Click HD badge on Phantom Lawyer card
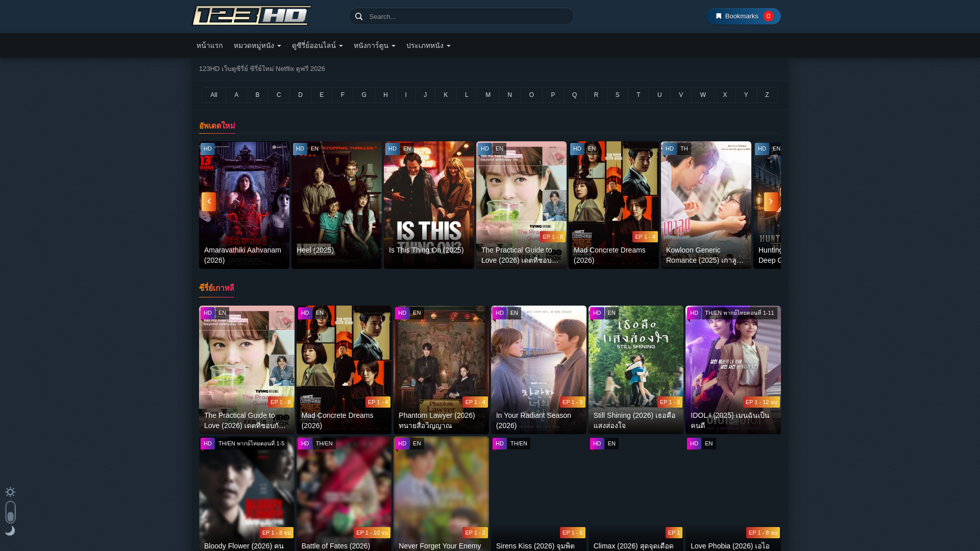 tap(402, 313)
